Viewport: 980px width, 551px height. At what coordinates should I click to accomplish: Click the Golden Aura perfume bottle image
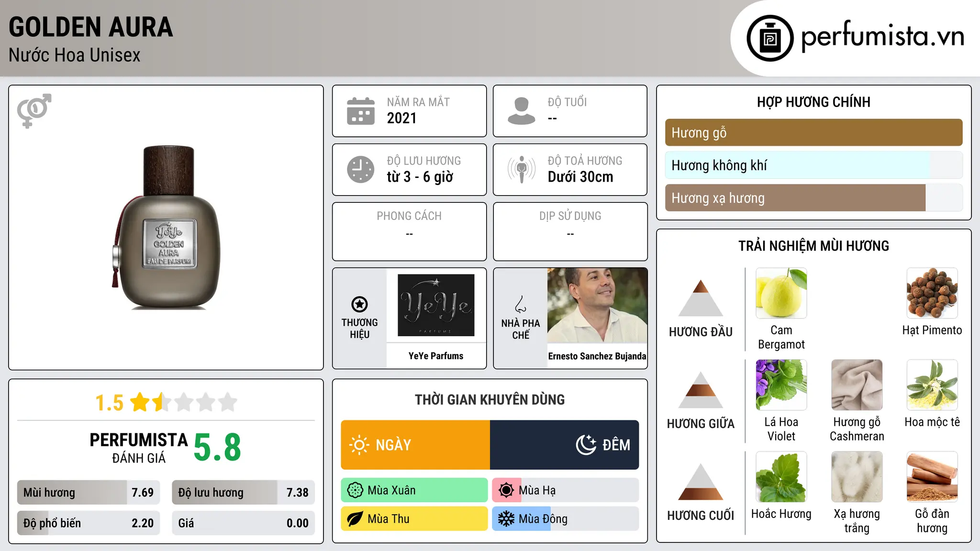click(166, 228)
